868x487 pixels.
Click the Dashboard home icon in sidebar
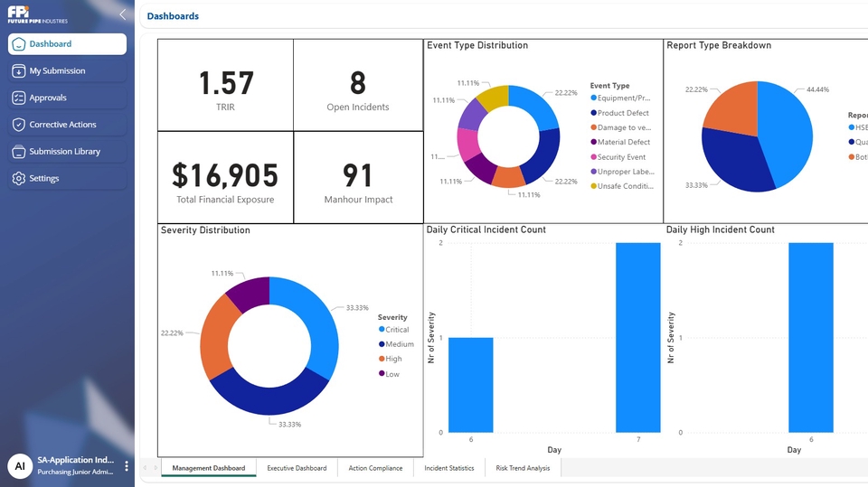[19, 44]
